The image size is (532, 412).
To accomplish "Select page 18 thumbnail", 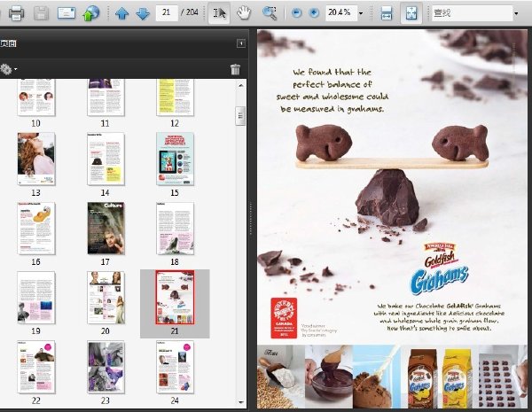I will [x=175, y=229].
